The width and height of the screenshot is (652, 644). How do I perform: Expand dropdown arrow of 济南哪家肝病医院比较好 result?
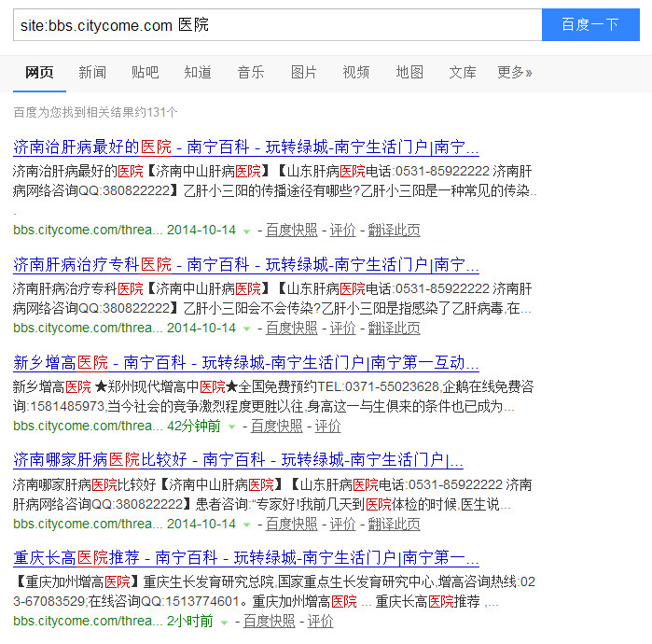tap(246, 525)
